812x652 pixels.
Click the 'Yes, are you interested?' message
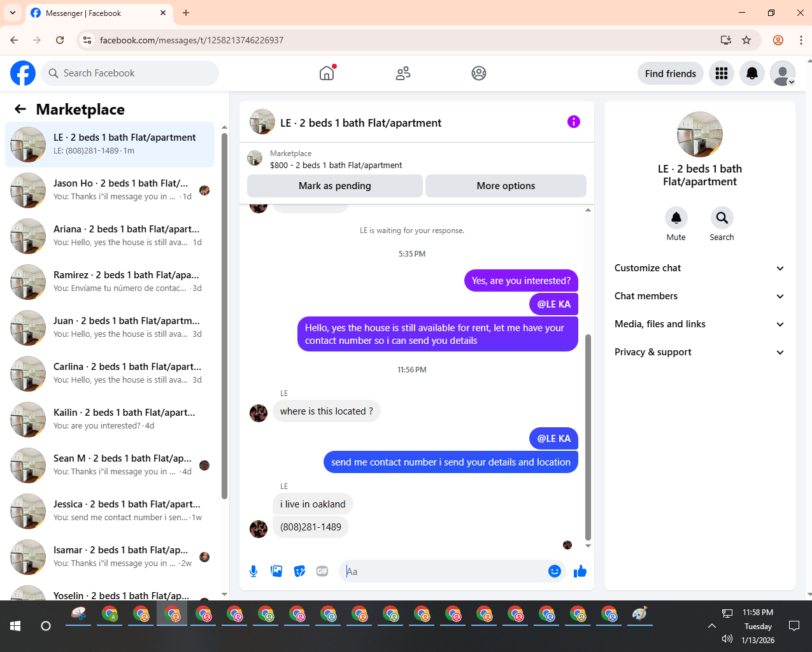(x=521, y=281)
